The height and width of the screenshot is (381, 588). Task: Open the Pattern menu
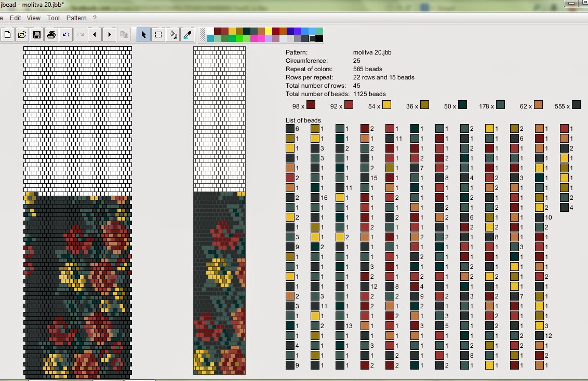tap(76, 18)
